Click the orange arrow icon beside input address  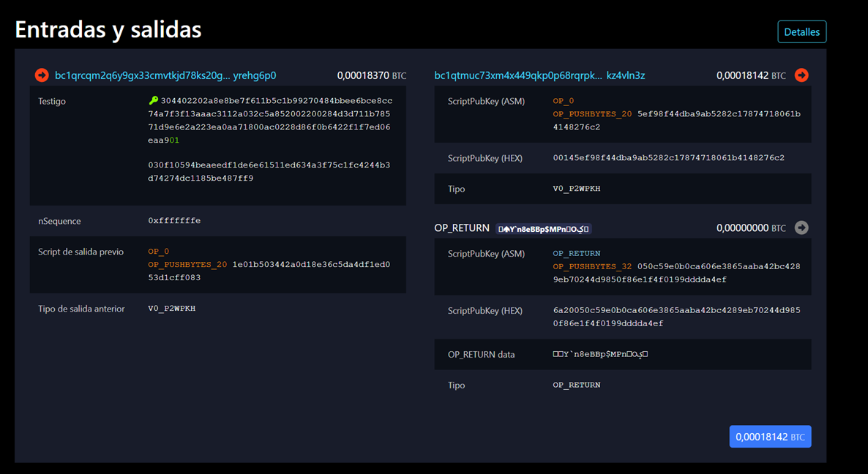[x=42, y=75]
